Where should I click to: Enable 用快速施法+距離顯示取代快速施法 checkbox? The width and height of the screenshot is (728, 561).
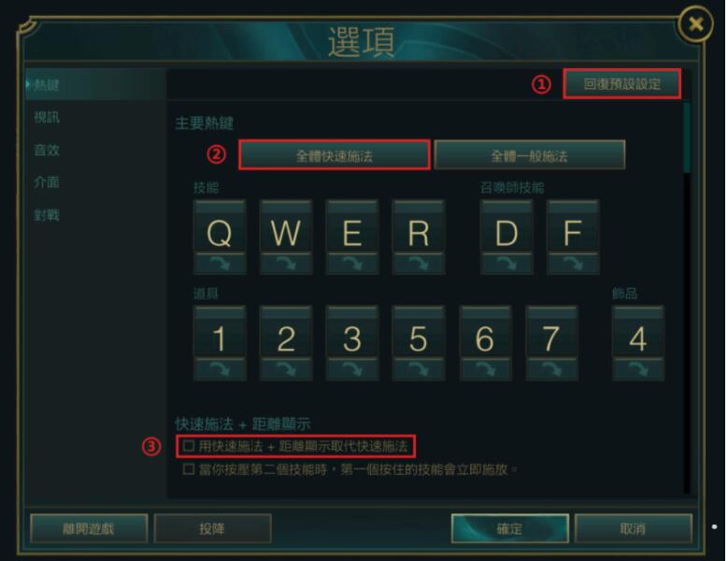click(189, 446)
